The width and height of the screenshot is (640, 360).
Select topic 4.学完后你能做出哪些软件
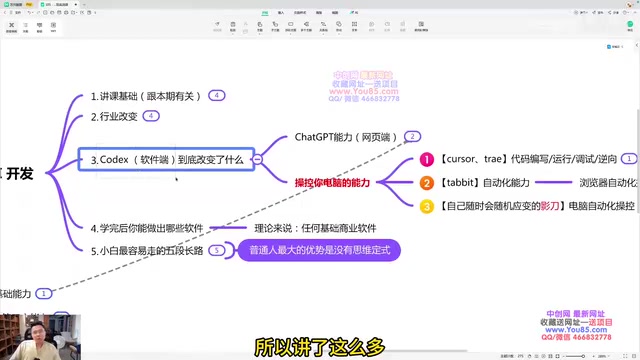pos(147,228)
